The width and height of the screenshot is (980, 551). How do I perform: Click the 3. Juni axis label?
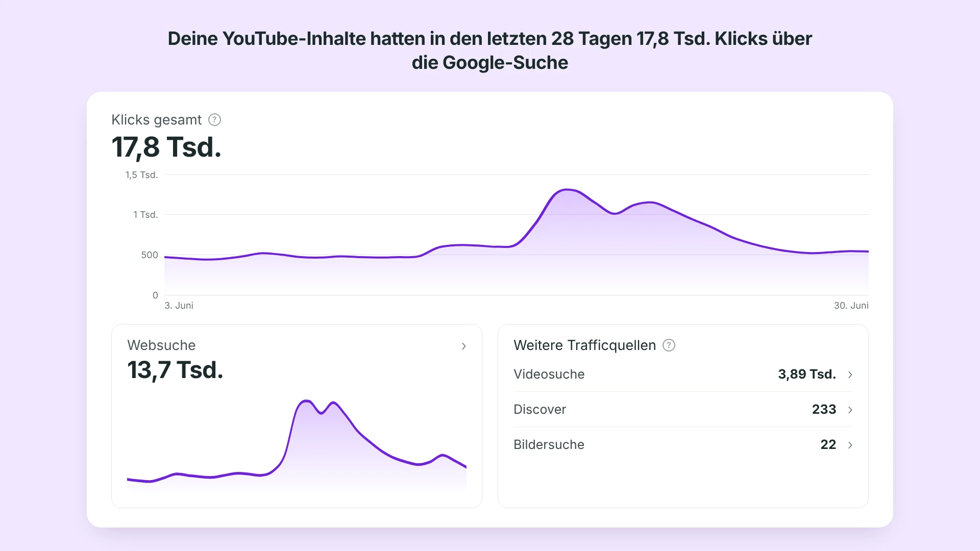point(179,306)
